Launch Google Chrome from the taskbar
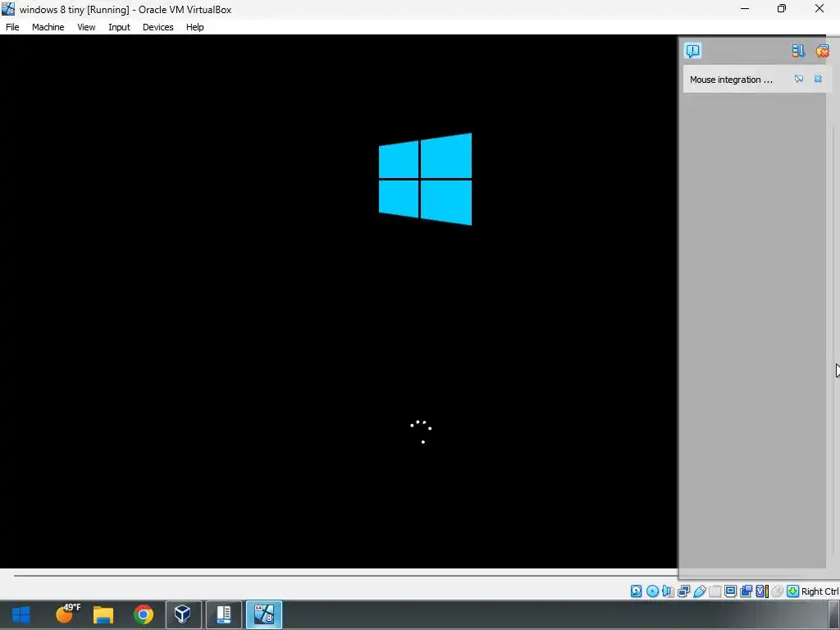The width and height of the screenshot is (840, 630). tap(143, 614)
